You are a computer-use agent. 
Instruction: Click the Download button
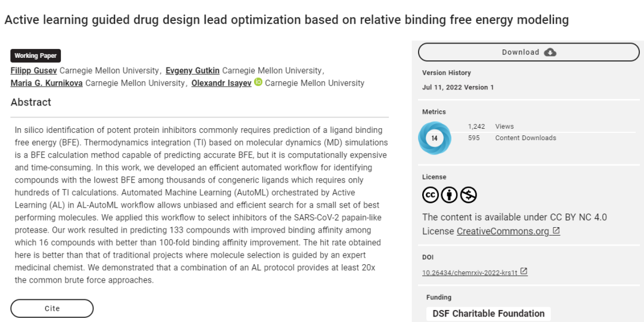pos(528,52)
